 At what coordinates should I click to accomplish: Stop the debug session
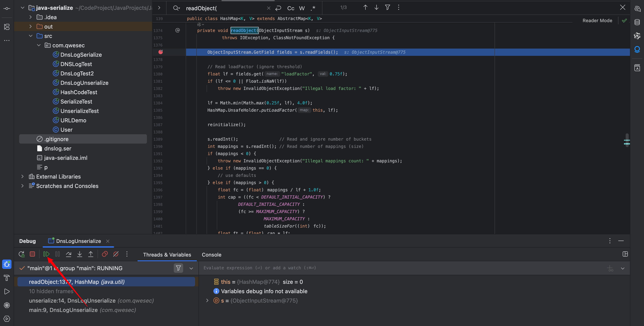[32, 254]
